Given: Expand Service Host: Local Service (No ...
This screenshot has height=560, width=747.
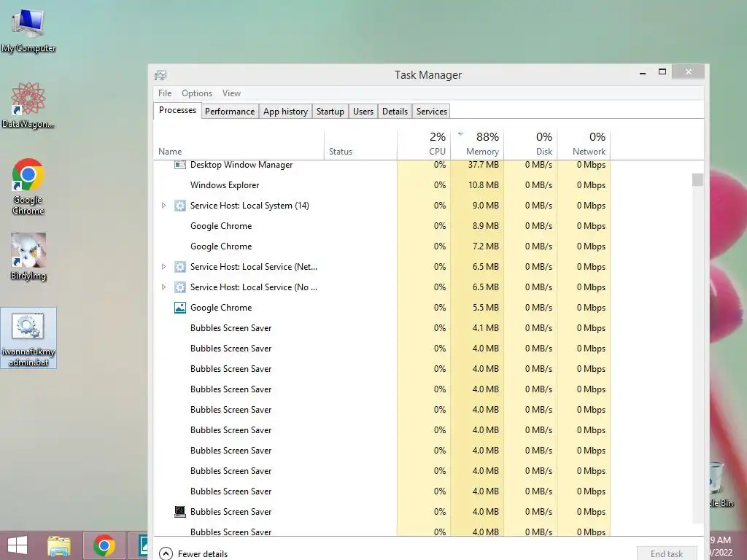Looking at the screenshot, I should 163,287.
